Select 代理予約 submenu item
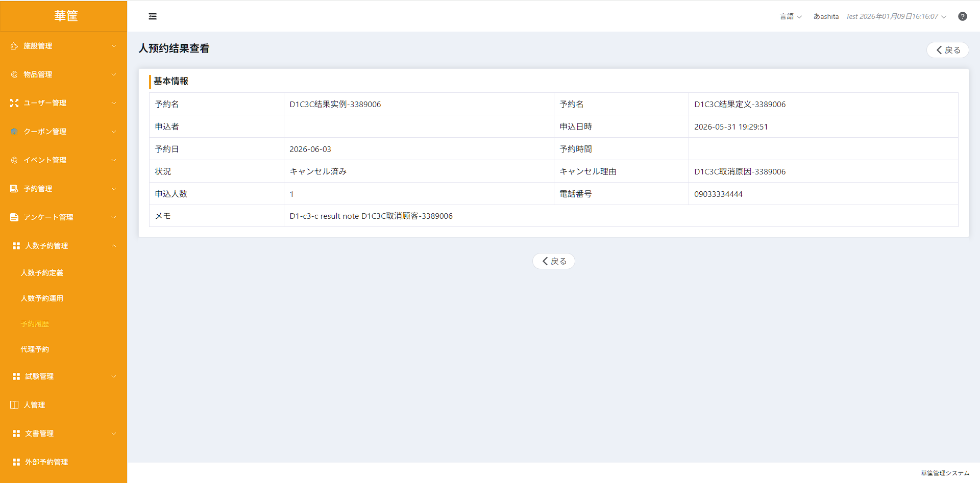The height and width of the screenshot is (483, 980). [x=35, y=349]
